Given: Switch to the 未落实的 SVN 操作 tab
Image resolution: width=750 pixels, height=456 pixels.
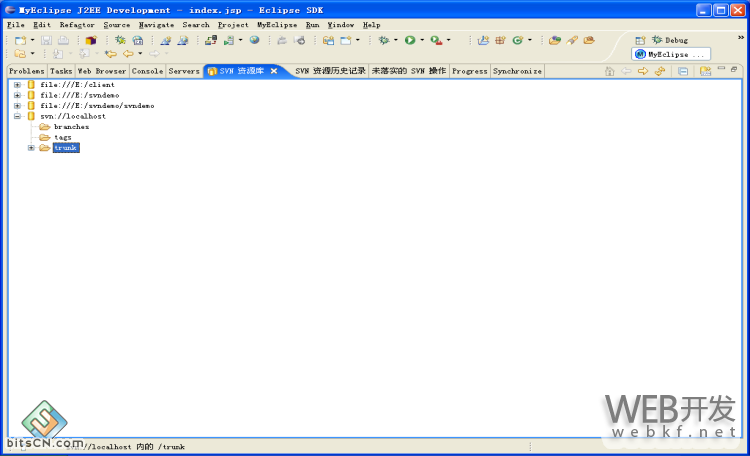Looking at the screenshot, I should (409, 71).
